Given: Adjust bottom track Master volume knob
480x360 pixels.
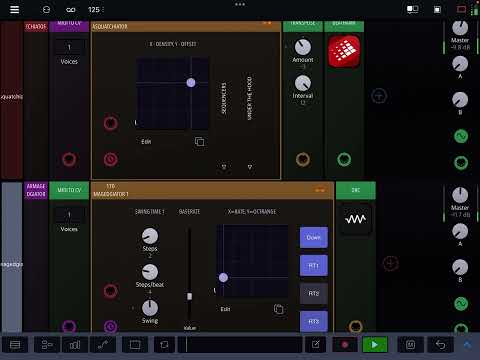Looking at the screenshot, I should tap(460, 195).
